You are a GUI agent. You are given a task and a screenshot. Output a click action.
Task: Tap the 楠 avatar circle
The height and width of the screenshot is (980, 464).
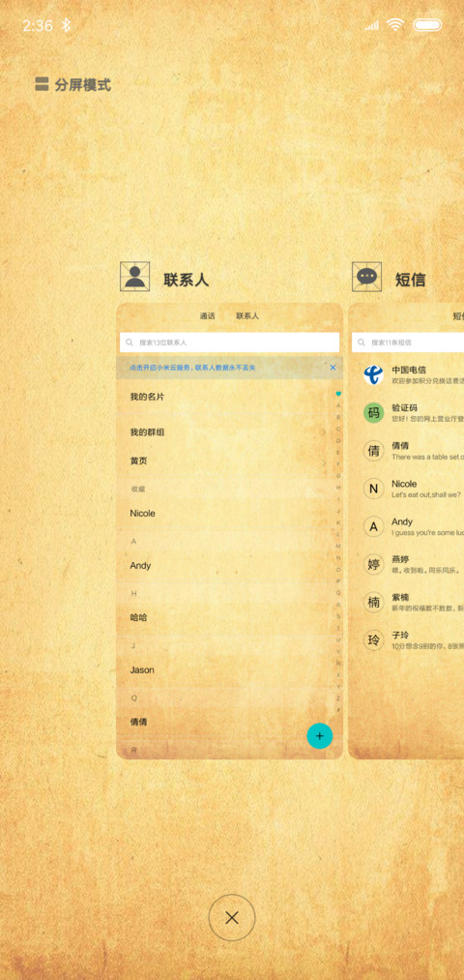pyautogui.click(x=373, y=603)
